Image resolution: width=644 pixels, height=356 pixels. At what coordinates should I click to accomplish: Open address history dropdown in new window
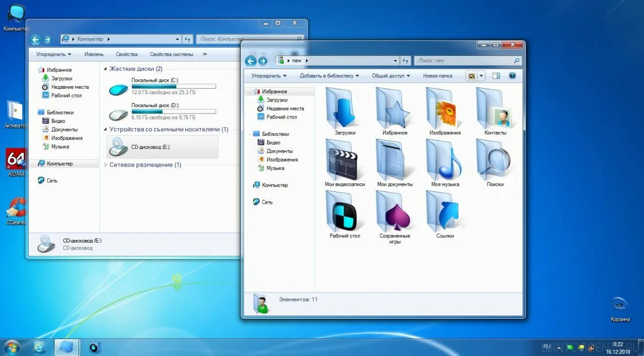pyautogui.click(x=395, y=60)
